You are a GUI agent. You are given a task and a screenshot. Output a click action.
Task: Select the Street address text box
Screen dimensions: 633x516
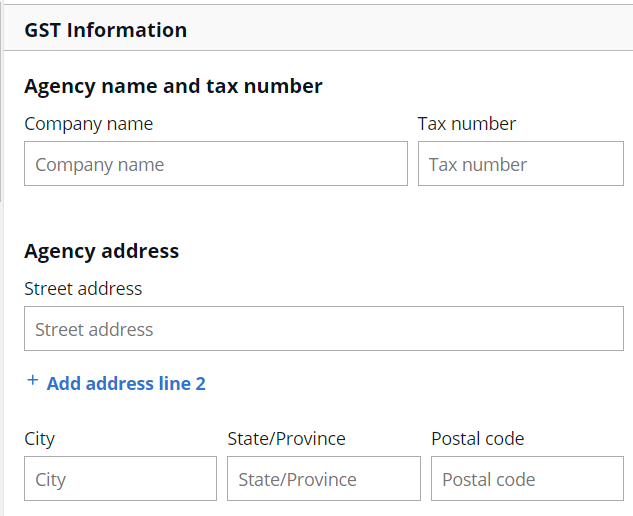(x=324, y=329)
